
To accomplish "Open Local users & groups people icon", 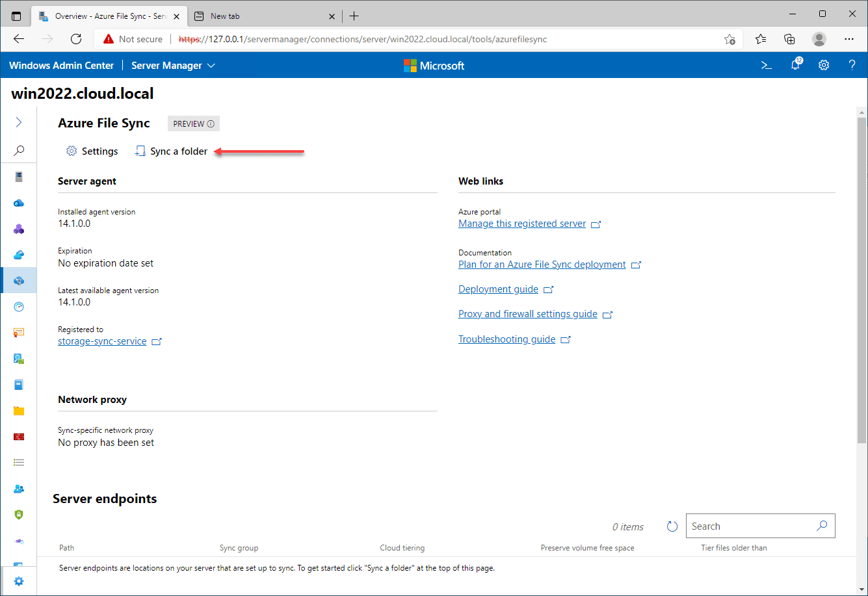I will click(18, 488).
